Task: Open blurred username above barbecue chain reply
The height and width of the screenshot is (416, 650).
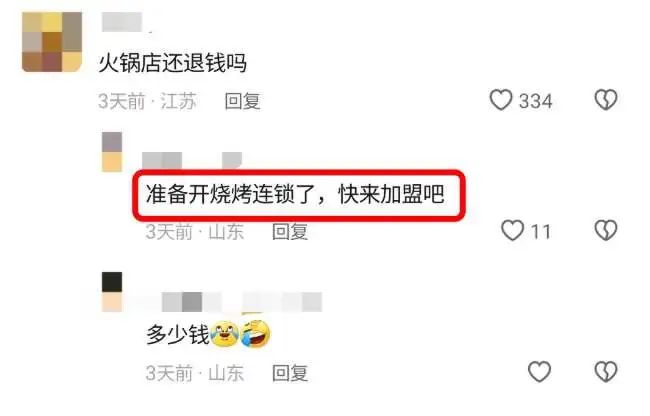Action: click(192, 160)
